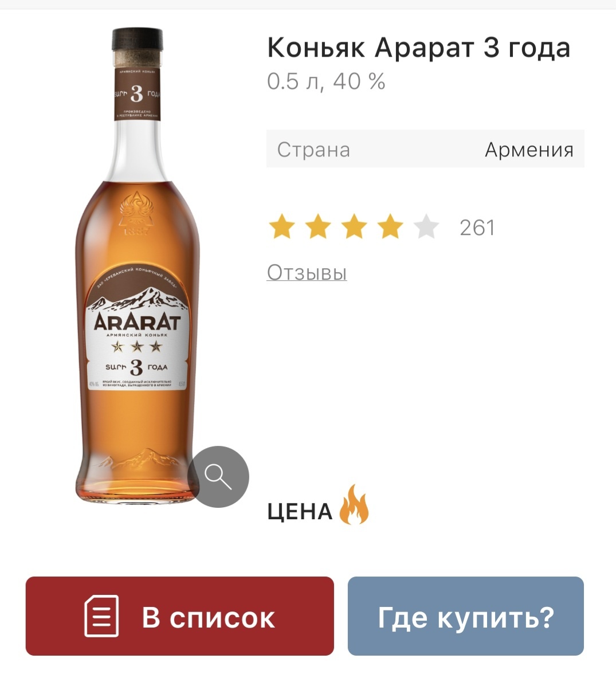Image resolution: width=616 pixels, height=682 pixels.
Task: Add product with В список button
Action: 180,616
